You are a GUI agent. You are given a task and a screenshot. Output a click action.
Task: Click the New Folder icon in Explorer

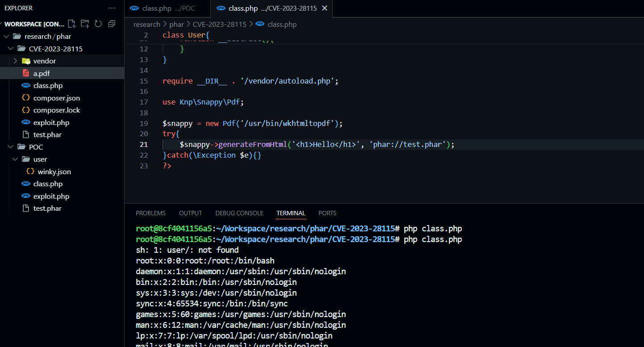click(85, 24)
